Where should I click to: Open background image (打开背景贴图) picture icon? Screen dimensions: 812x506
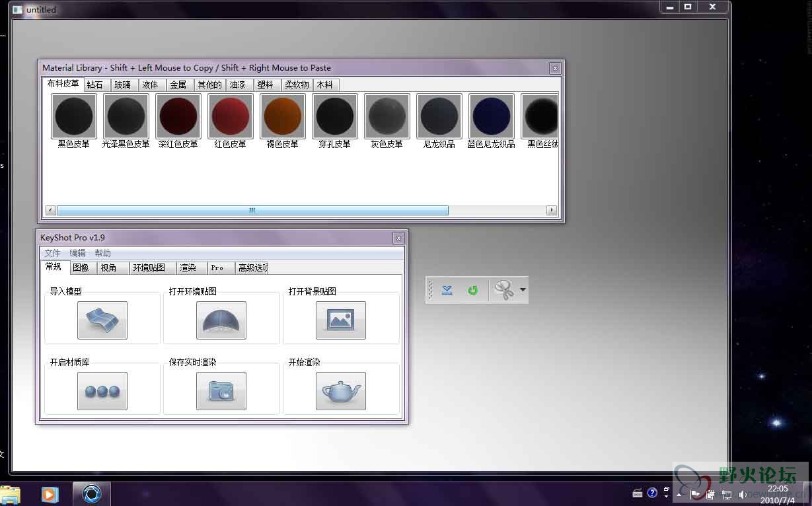click(340, 320)
